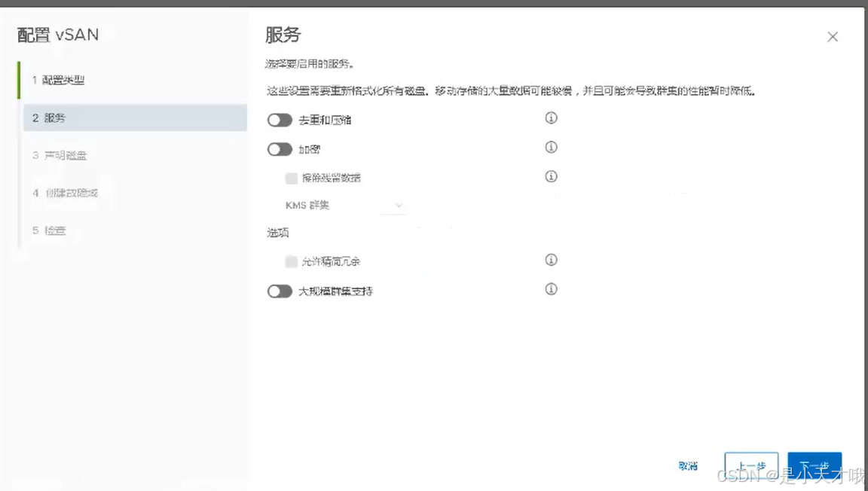
Task: Click the 取消 button
Action: (688, 466)
